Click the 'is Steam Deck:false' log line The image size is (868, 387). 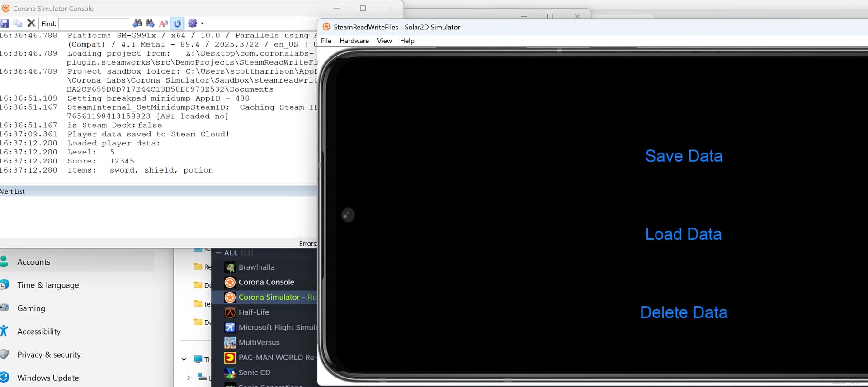(x=114, y=125)
